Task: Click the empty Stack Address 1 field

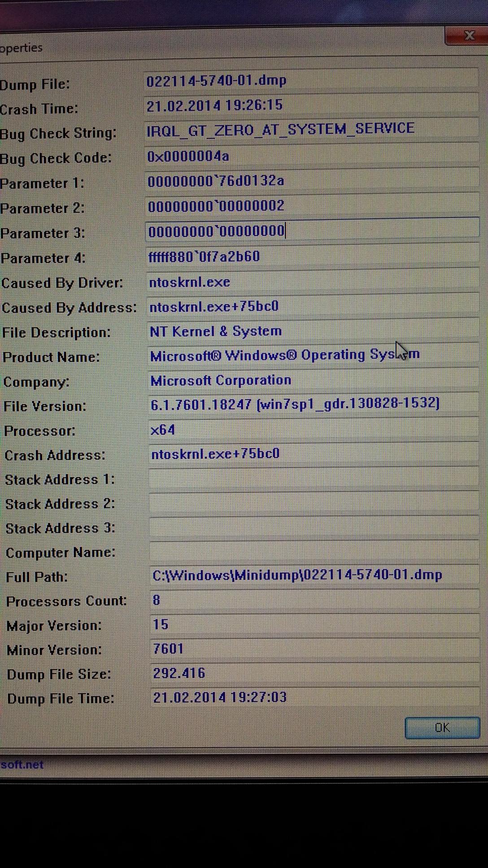Action: pyautogui.click(x=314, y=479)
